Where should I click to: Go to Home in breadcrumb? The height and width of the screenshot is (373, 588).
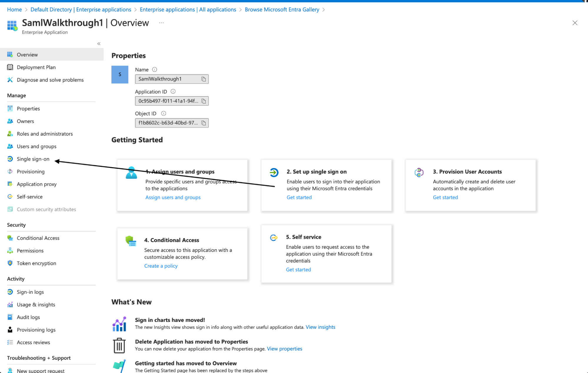14,9
